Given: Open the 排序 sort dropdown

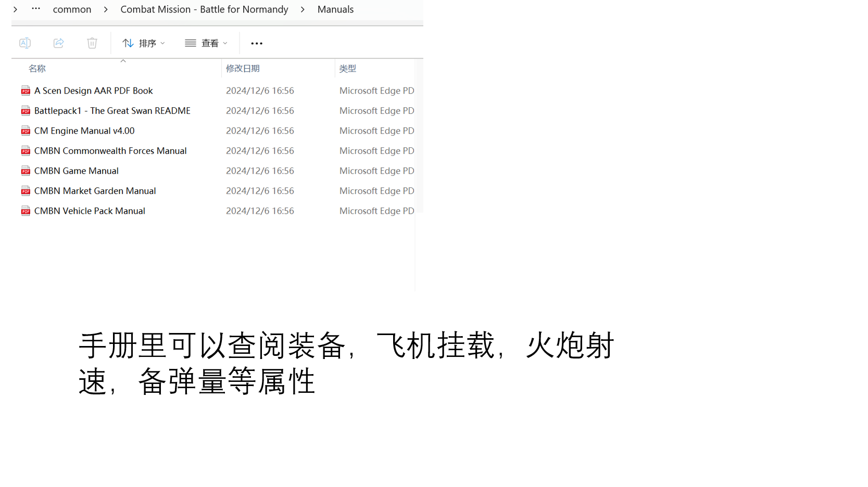Looking at the screenshot, I should (x=144, y=43).
